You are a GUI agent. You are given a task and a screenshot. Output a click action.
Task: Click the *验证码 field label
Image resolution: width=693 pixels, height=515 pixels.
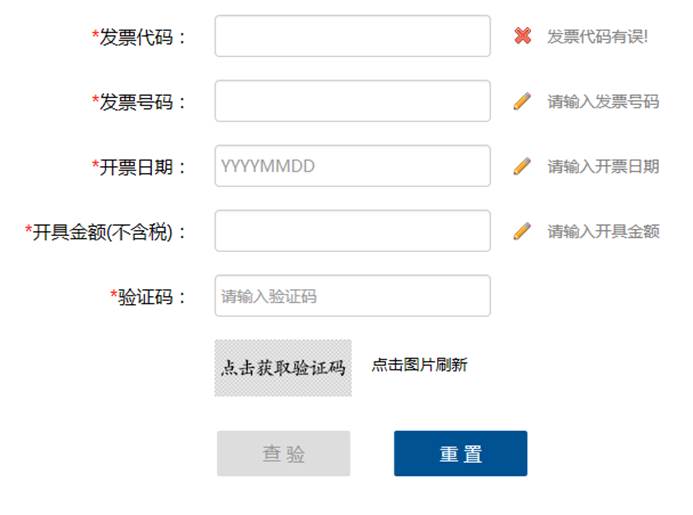click(148, 297)
